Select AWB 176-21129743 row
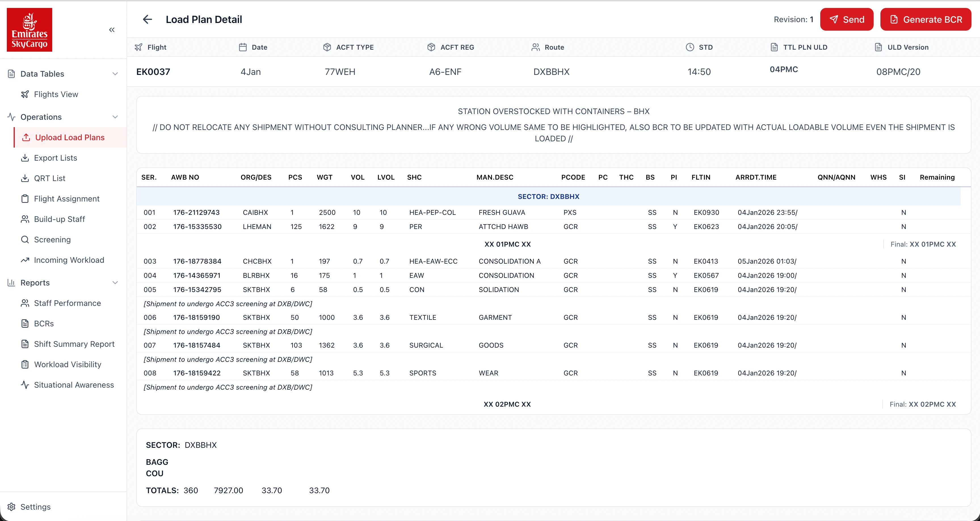 pyautogui.click(x=196, y=212)
